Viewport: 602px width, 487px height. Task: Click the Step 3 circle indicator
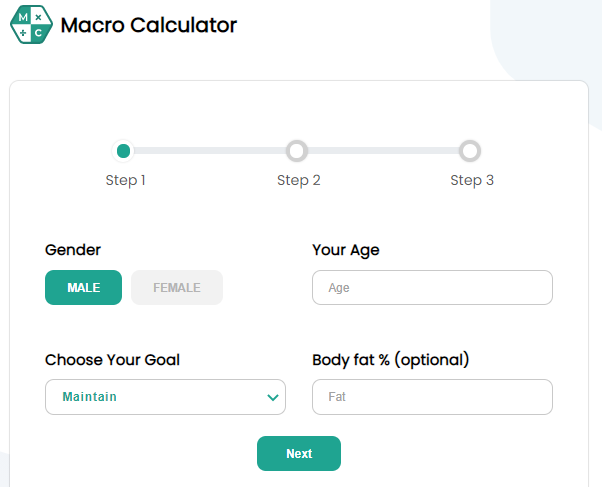[x=470, y=151]
